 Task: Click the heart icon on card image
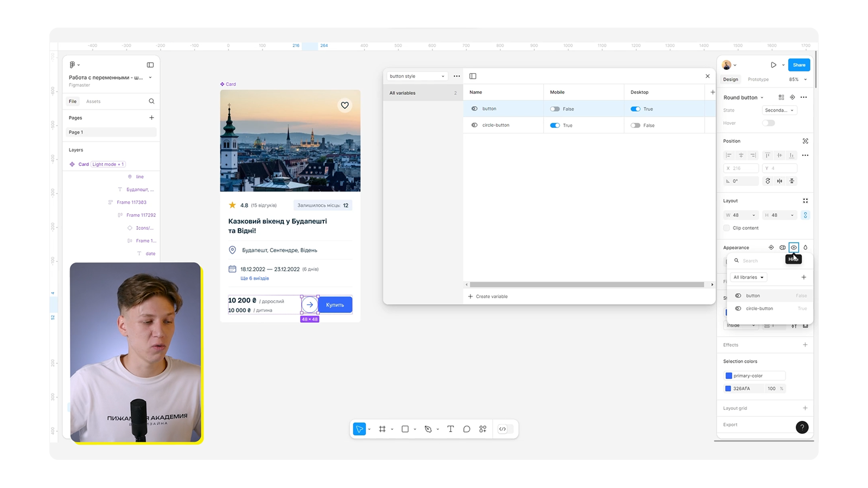pos(344,105)
